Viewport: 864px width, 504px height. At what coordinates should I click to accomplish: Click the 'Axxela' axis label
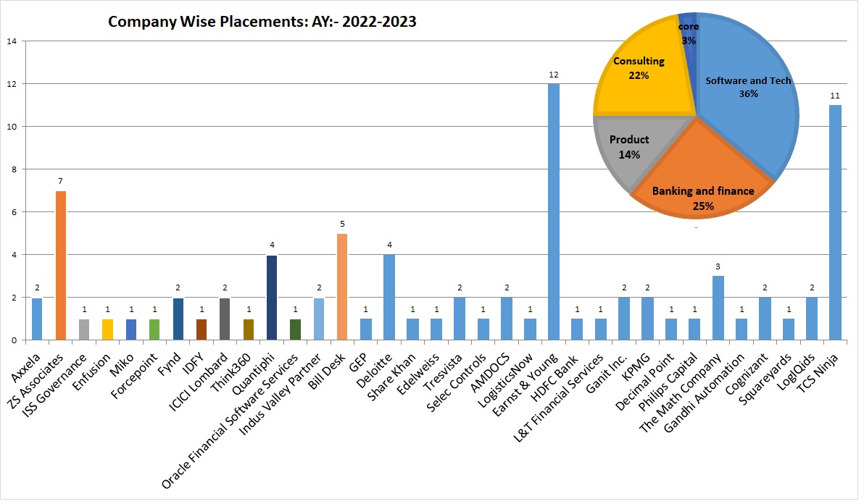[x=26, y=368]
